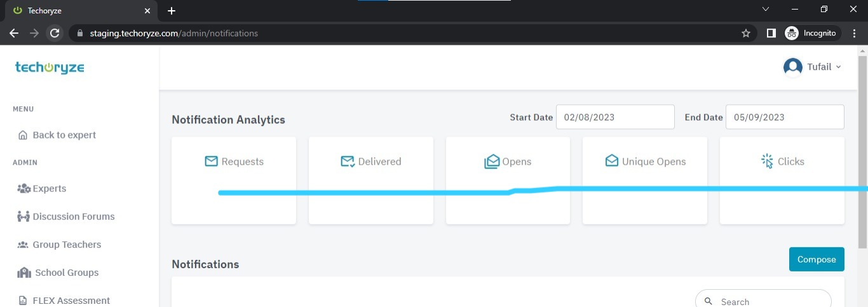Click the Requests envelope icon
The width and height of the screenshot is (868, 307).
pos(211,161)
